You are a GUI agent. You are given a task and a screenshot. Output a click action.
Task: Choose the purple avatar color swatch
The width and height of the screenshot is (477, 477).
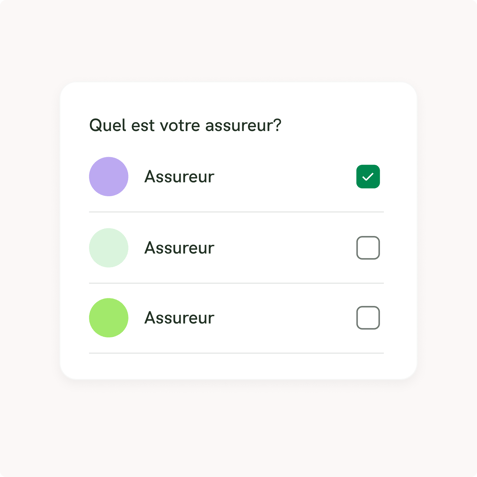(x=109, y=177)
